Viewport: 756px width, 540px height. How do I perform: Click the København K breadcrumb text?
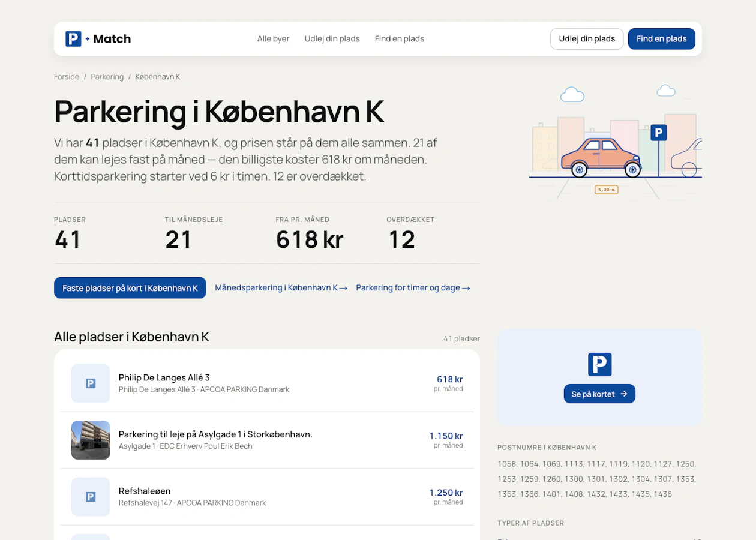pyautogui.click(x=158, y=77)
